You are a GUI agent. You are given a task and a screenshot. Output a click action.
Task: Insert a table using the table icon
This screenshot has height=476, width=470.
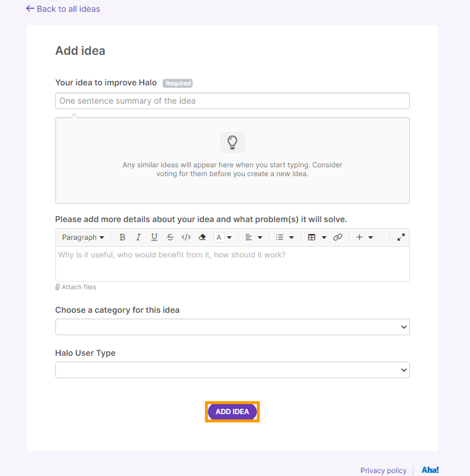point(312,237)
